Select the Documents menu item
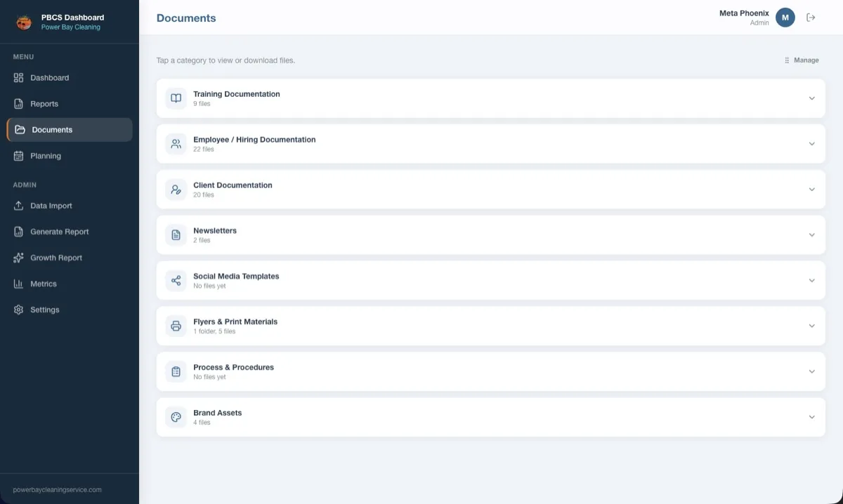The width and height of the screenshot is (843, 504). 70,130
